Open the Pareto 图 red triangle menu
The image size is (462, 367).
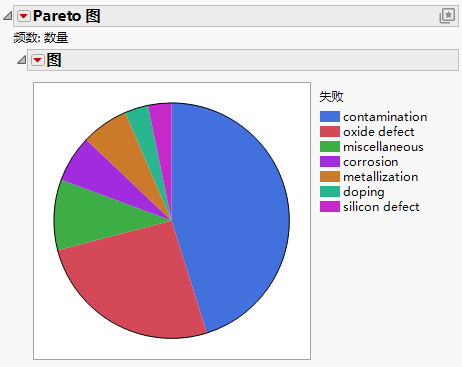[x=24, y=16]
